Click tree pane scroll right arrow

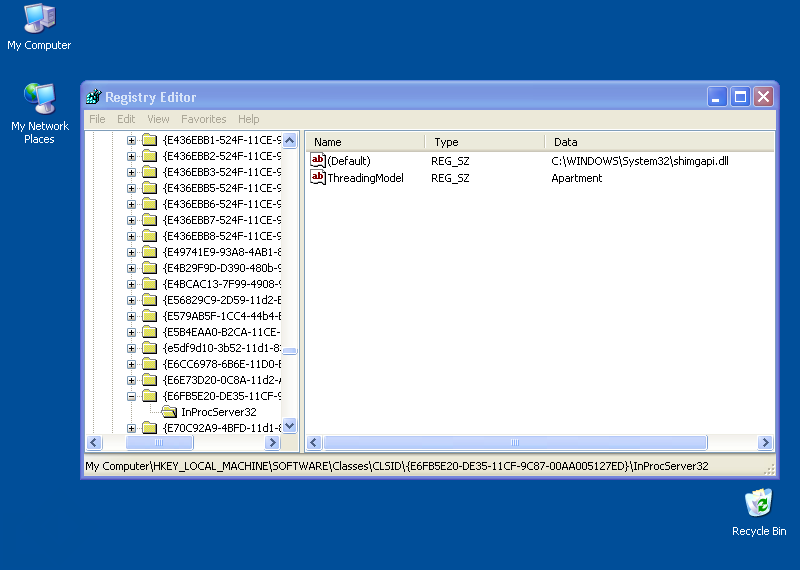point(273,442)
